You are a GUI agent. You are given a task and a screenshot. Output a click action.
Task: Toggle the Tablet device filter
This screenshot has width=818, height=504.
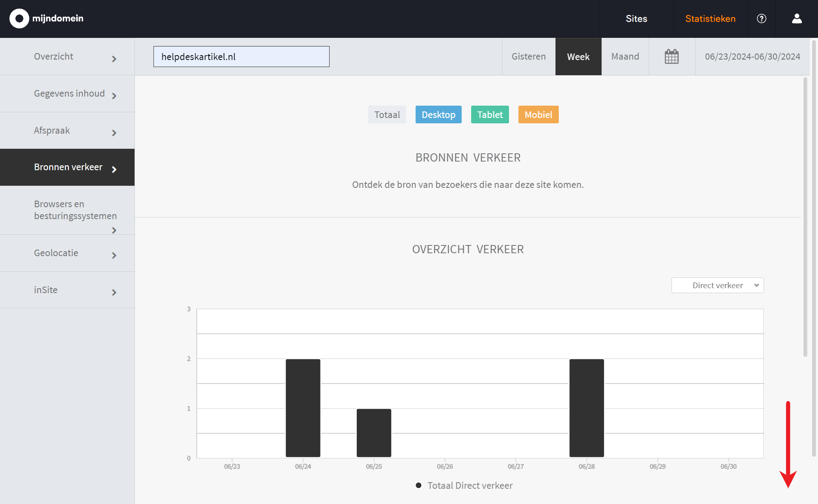pyautogui.click(x=490, y=115)
